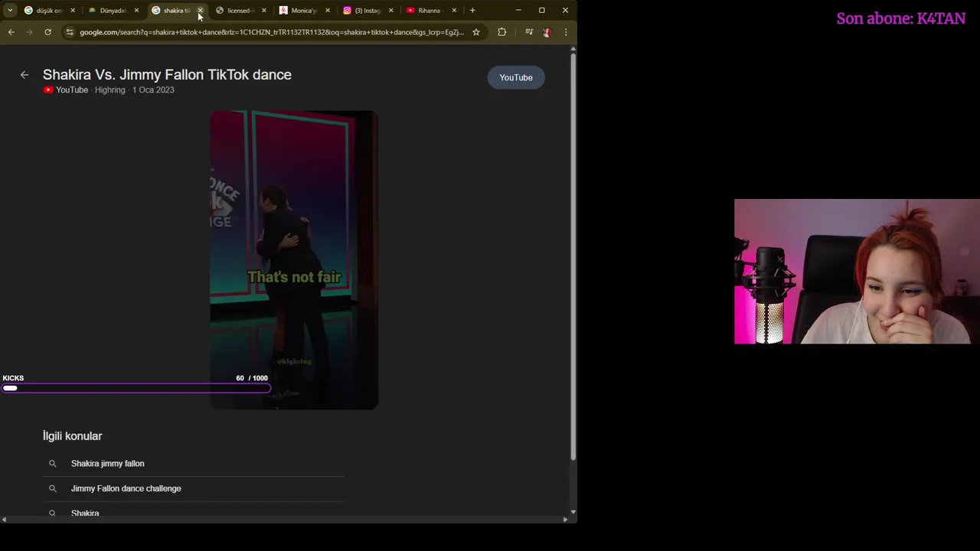
Task: Close the 'düşük om' tab
Action: tap(73, 11)
